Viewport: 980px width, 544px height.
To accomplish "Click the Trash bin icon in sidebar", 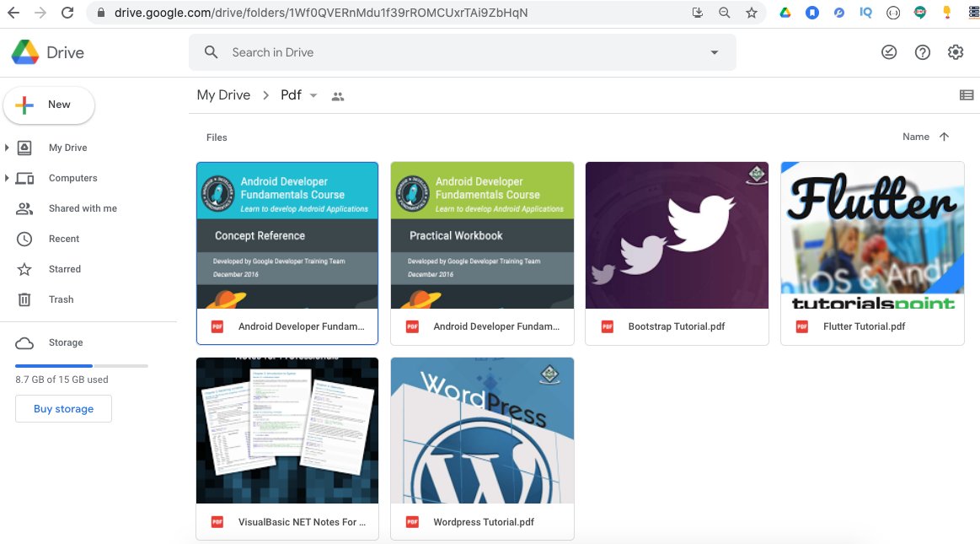I will pos(24,299).
